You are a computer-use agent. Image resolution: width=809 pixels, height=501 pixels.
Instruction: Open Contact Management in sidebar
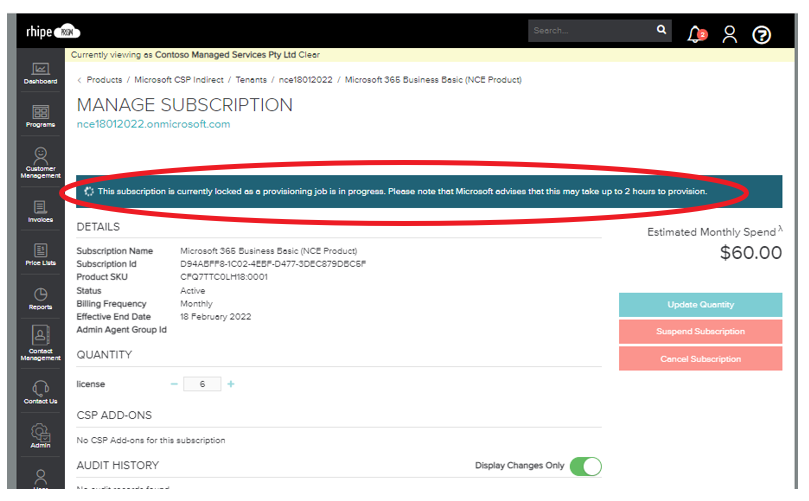tap(40, 343)
